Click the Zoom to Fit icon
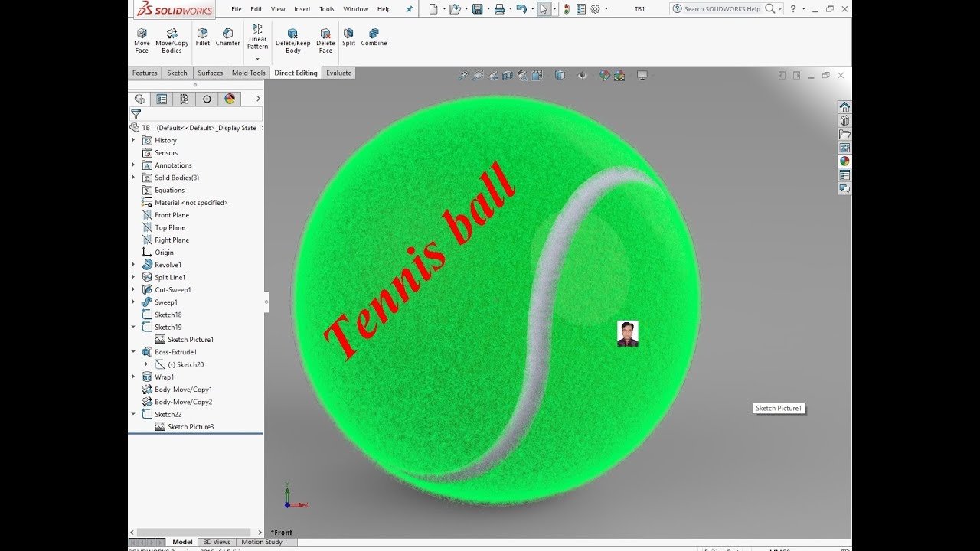 click(463, 75)
